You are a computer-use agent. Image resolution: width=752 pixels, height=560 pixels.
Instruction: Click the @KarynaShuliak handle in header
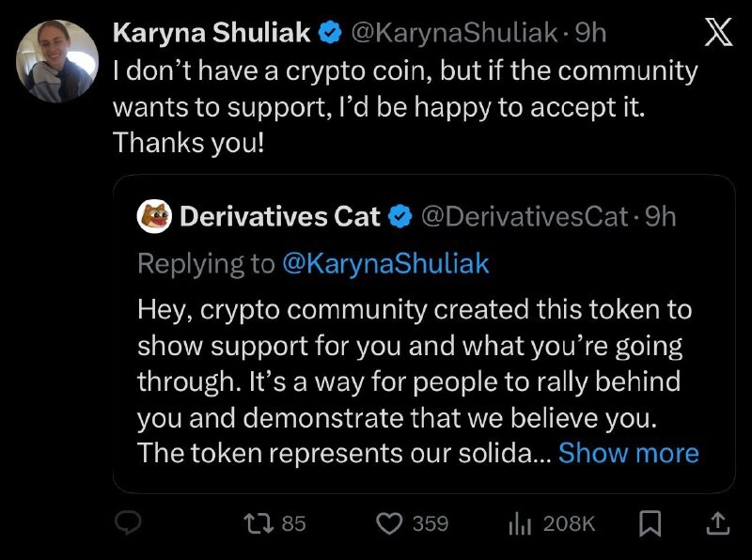click(454, 33)
